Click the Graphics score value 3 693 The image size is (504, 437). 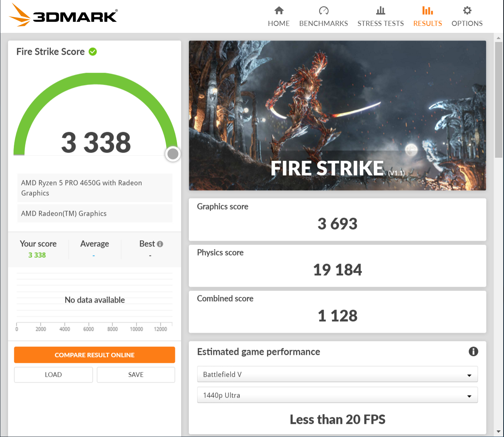click(337, 224)
